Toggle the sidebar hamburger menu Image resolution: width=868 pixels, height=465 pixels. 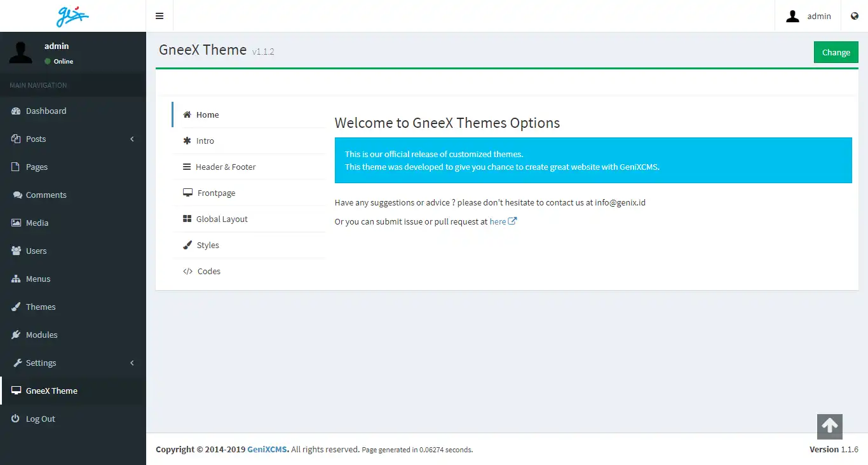coord(159,16)
